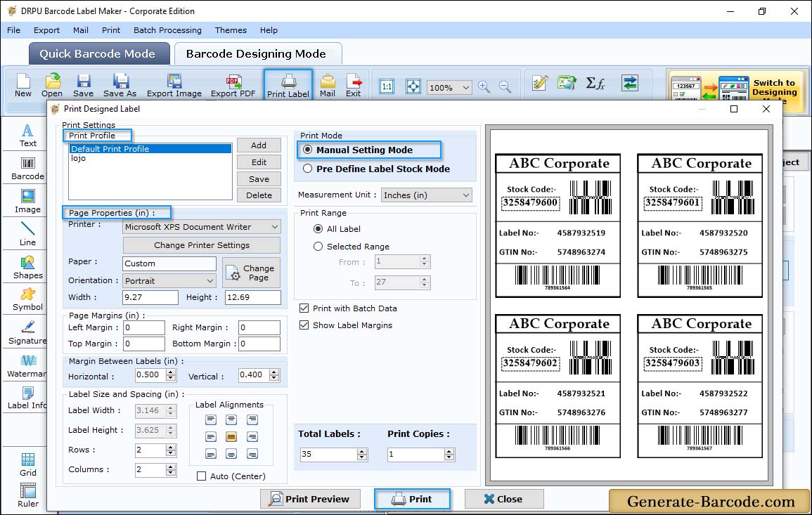The image size is (812, 515).
Task: Enable Auto (Center) checkbox
Action: point(202,476)
